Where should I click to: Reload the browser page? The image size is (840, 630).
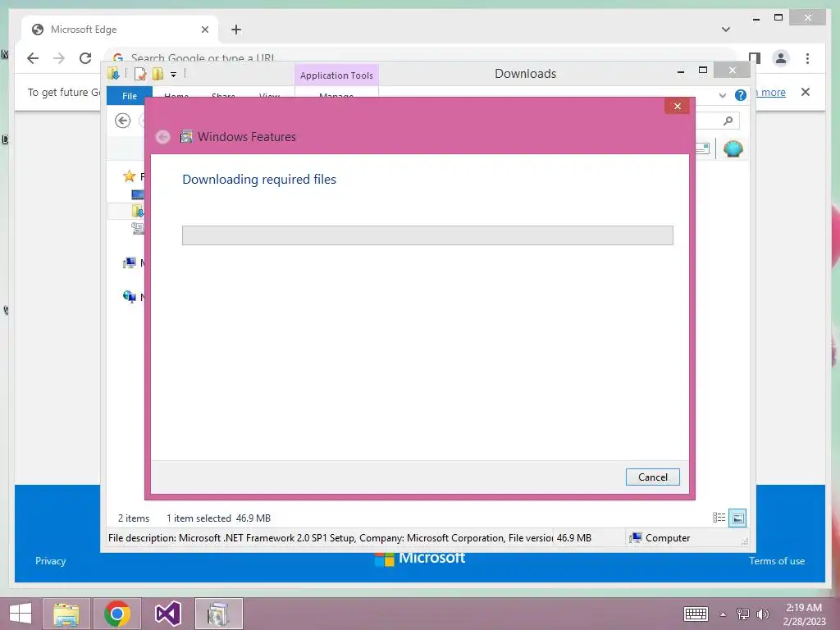[85, 58]
